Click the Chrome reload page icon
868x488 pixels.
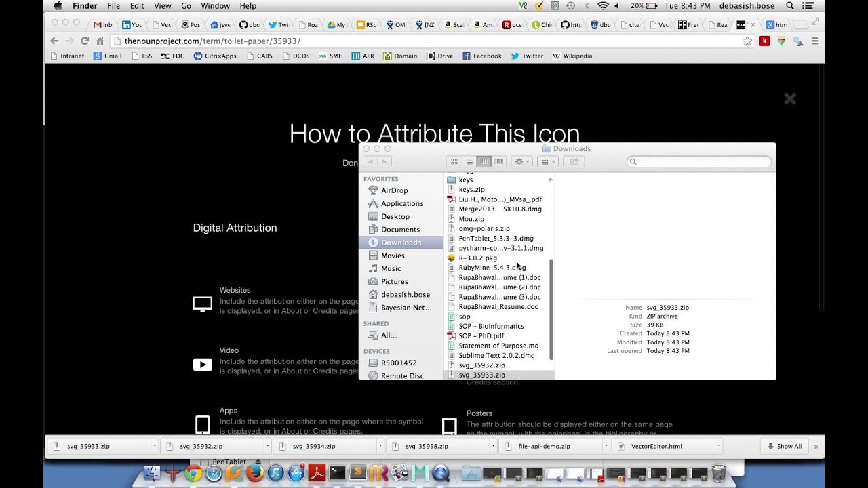(x=85, y=41)
